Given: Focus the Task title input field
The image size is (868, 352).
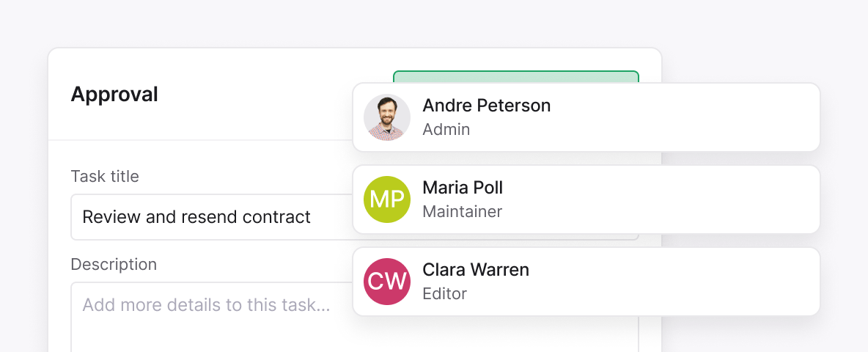Looking at the screenshot, I should (x=211, y=217).
